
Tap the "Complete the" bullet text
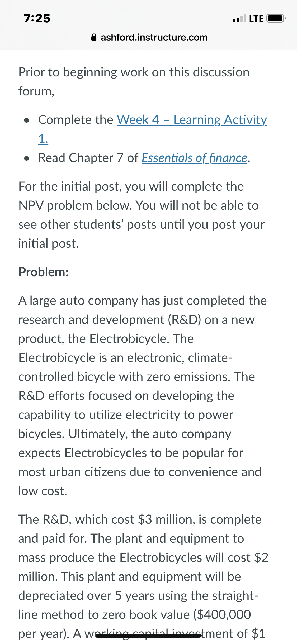pos(76,120)
